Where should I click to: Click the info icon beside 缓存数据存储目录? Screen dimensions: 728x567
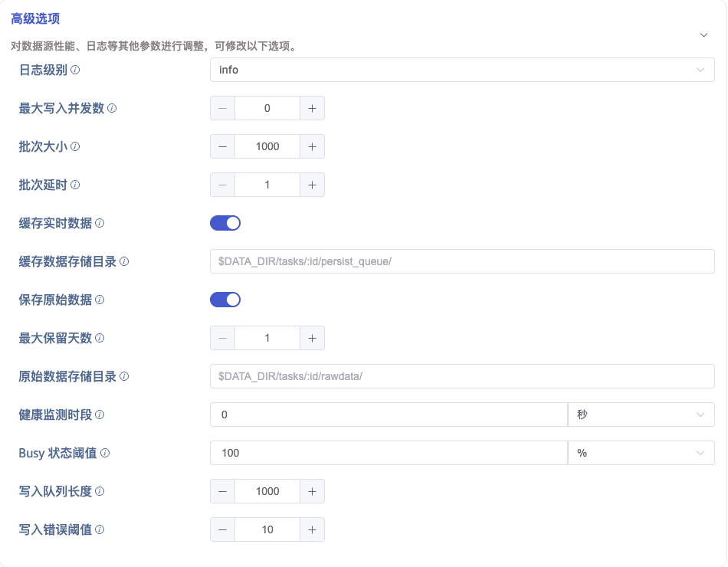[124, 261]
